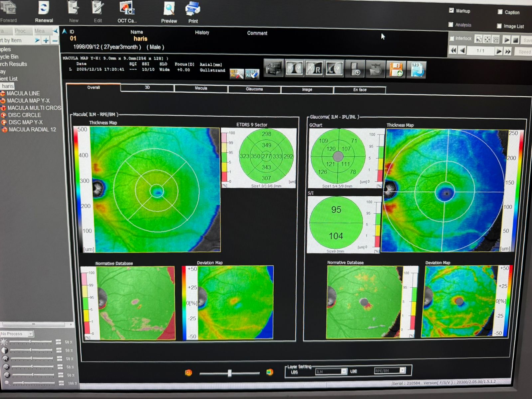
Task: Open the 'No Process' dropdown
Action: tap(31, 334)
